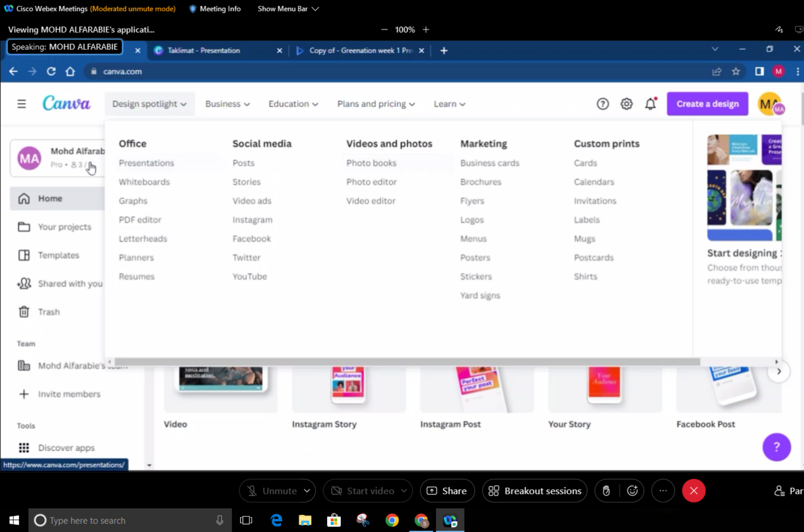Screen dimensions: 804x532
Task: Select Home in Canva sidebar
Action: 57,199
